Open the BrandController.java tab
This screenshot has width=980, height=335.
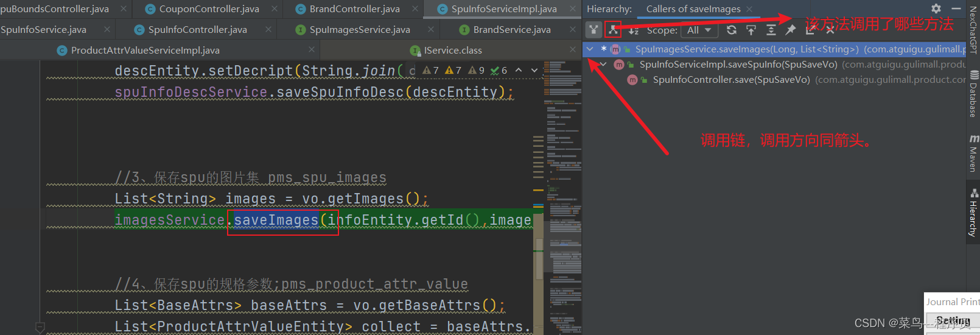click(x=354, y=9)
